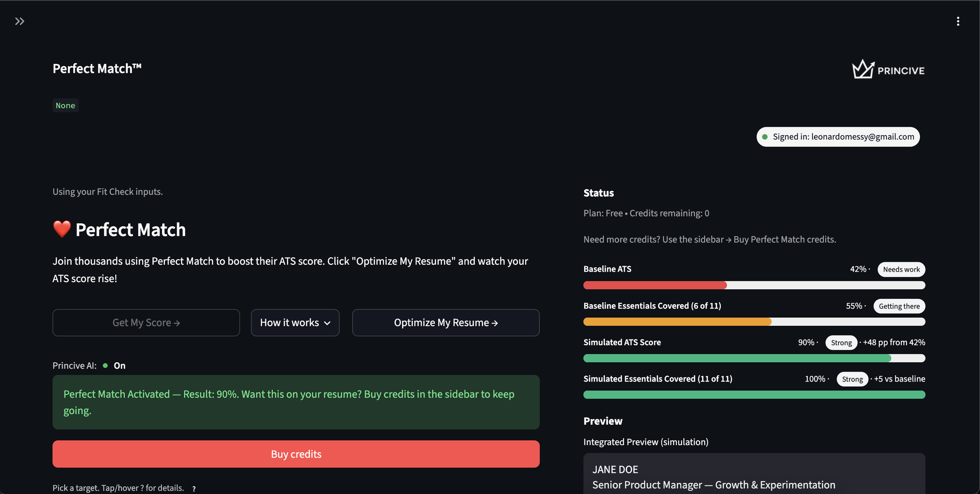Click the Simulated ATS Score green bar
The height and width of the screenshot is (494, 980).
click(x=737, y=358)
